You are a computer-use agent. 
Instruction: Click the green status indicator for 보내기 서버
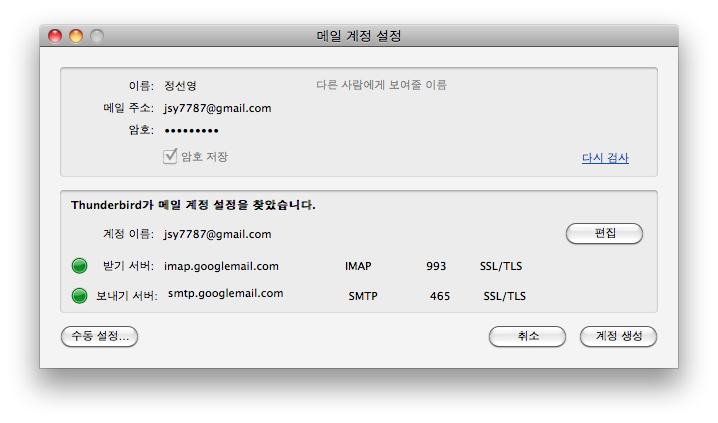[80, 295]
